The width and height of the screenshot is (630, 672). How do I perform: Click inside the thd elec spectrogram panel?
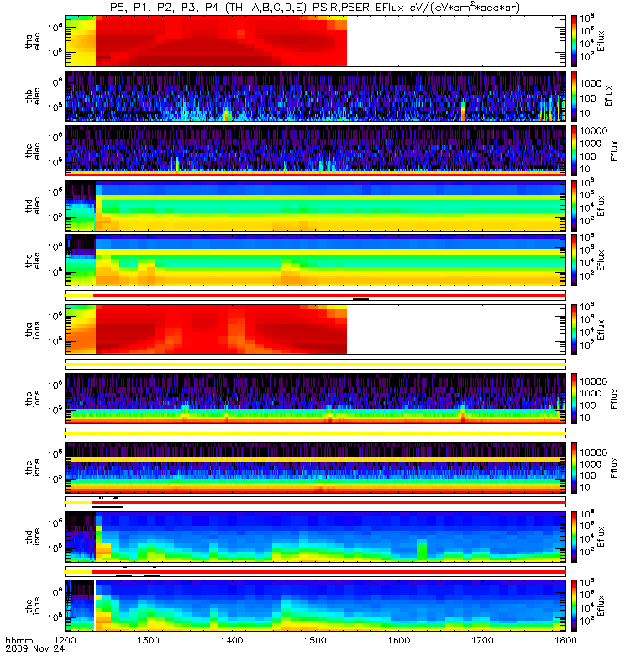(315, 205)
